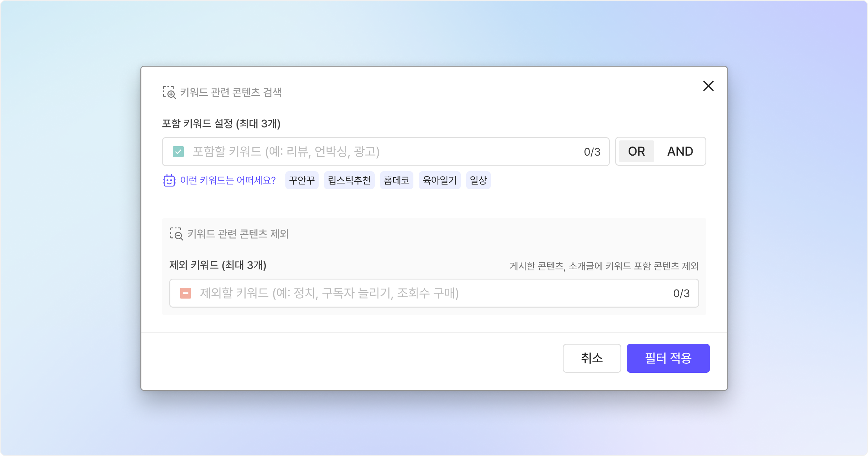Click the 취소 cancel button
Image resolution: width=868 pixels, height=456 pixels.
[x=592, y=358]
